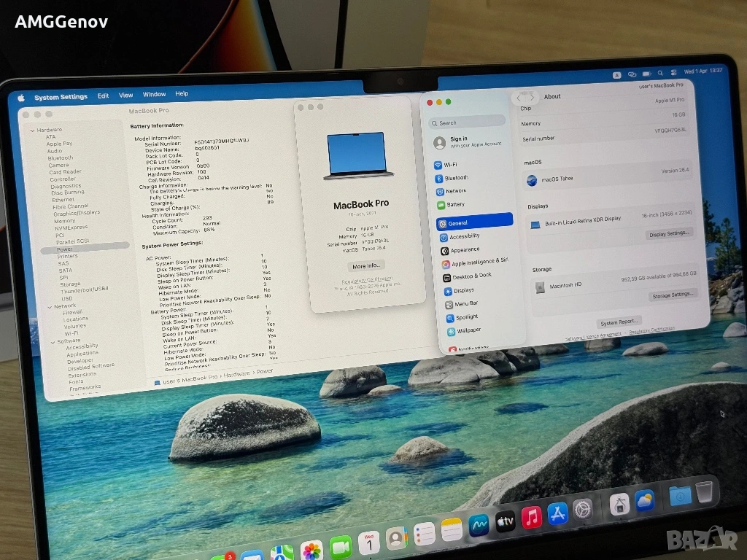Open Accessibility in the settings sidebar
Screen dimensions: 747x560
point(464,236)
